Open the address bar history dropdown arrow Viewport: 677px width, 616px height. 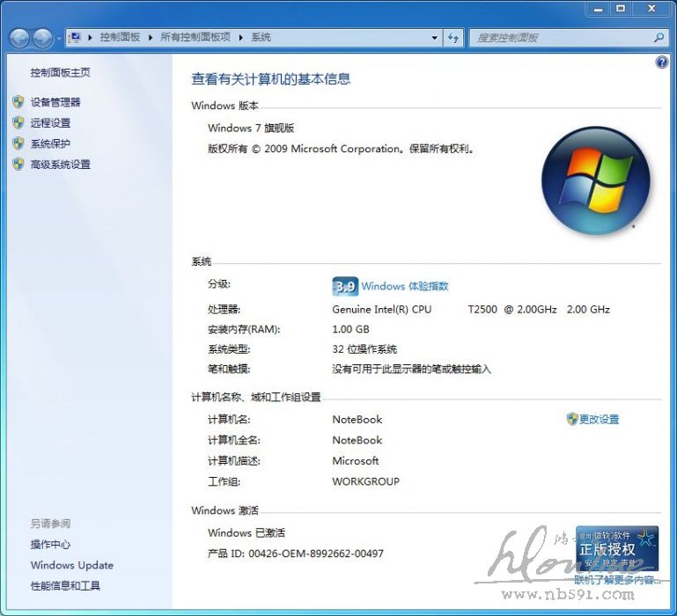point(435,38)
